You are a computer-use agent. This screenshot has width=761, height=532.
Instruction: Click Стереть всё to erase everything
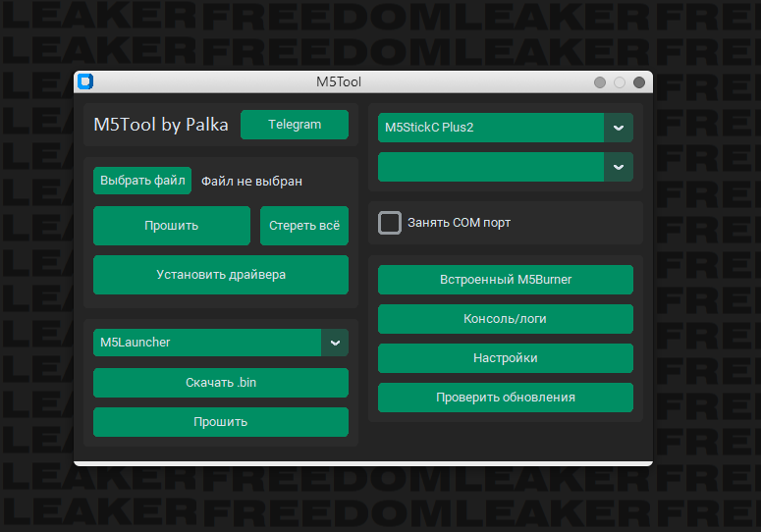pyautogui.click(x=304, y=226)
